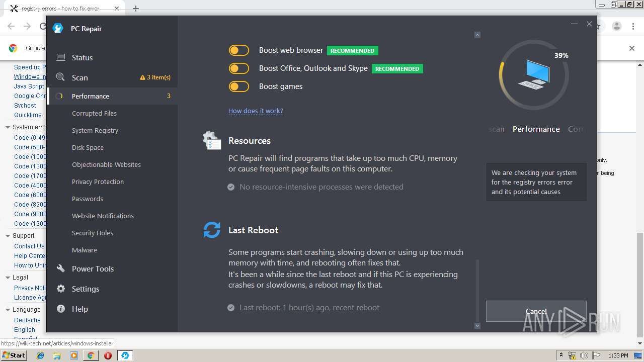Click the taskbar clock
Viewport: 644px width, 362px height.
click(x=618, y=355)
